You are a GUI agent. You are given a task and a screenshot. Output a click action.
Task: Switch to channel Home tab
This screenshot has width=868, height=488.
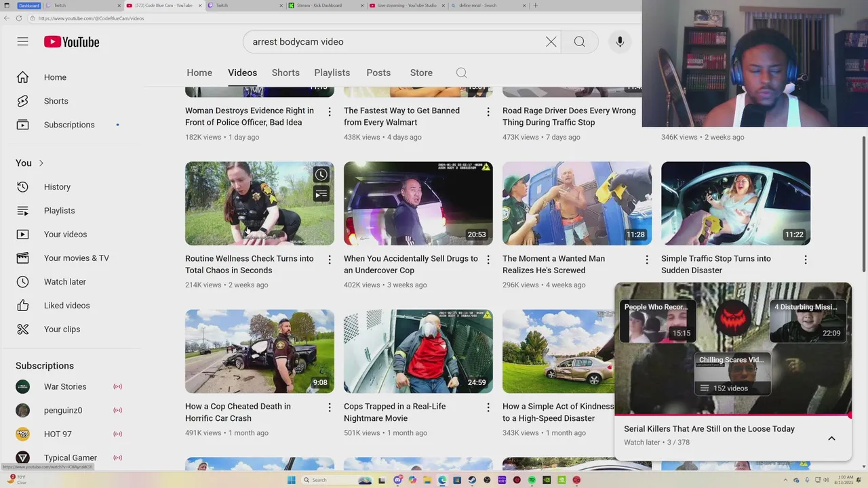tap(199, 73)
